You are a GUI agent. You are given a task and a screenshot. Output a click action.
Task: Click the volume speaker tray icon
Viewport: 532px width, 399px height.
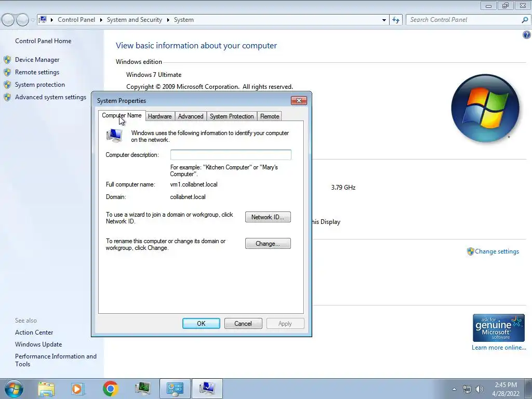click(480, 389)
